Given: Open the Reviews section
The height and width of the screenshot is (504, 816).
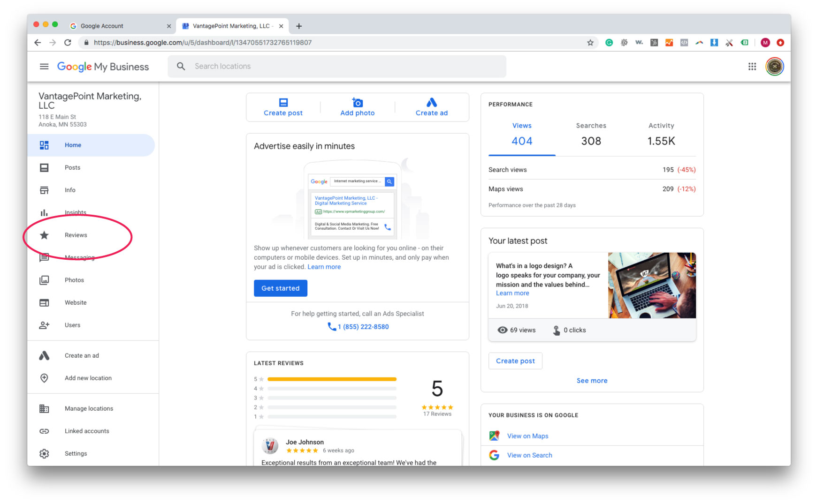Looking at the screenshot, I should coord(76,235).
